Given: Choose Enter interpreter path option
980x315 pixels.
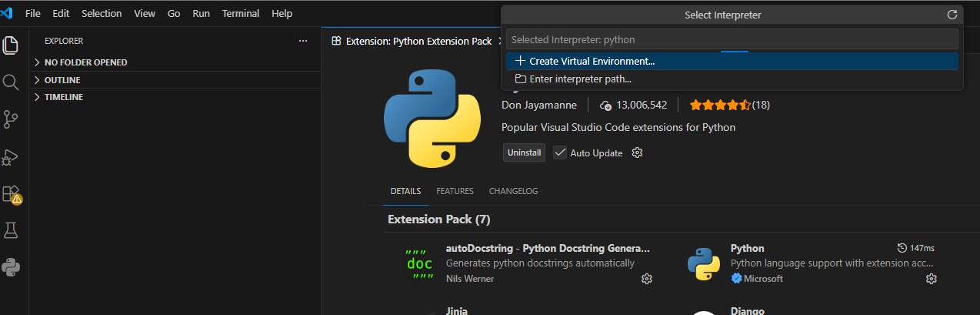Looking at the screenshot, I should pos(580,79).
